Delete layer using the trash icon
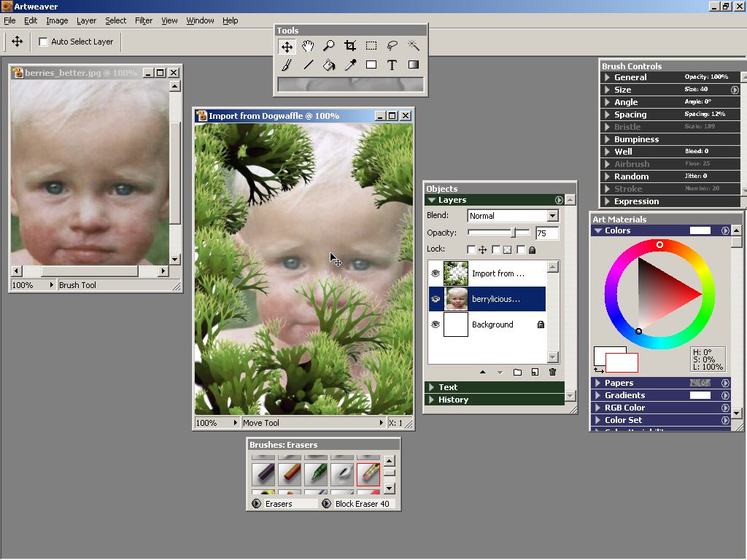Screen dimensions: 747x560 pyautogui.click(x=552, y=372)
